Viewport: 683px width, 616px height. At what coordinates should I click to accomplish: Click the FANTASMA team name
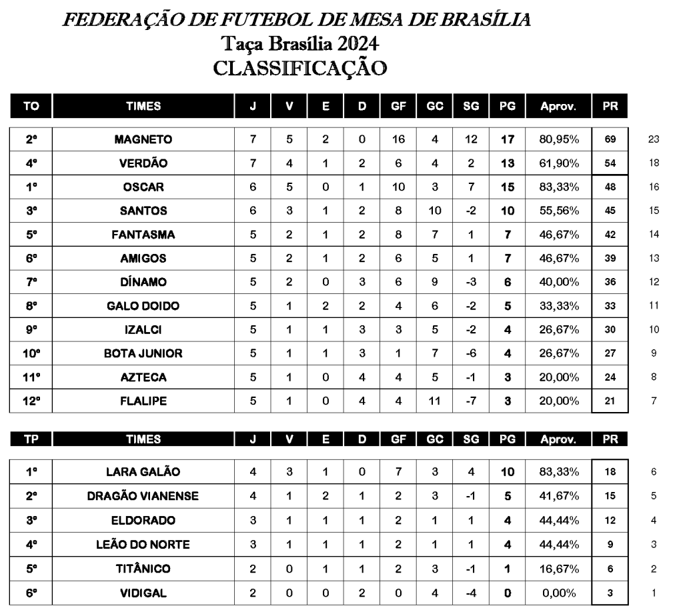(143, 235)
